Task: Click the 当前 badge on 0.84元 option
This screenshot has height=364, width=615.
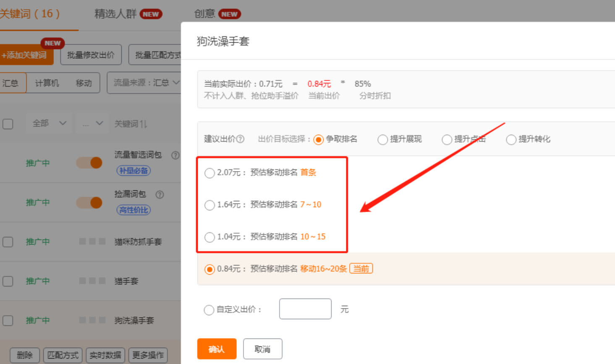Action: [361, 268]
